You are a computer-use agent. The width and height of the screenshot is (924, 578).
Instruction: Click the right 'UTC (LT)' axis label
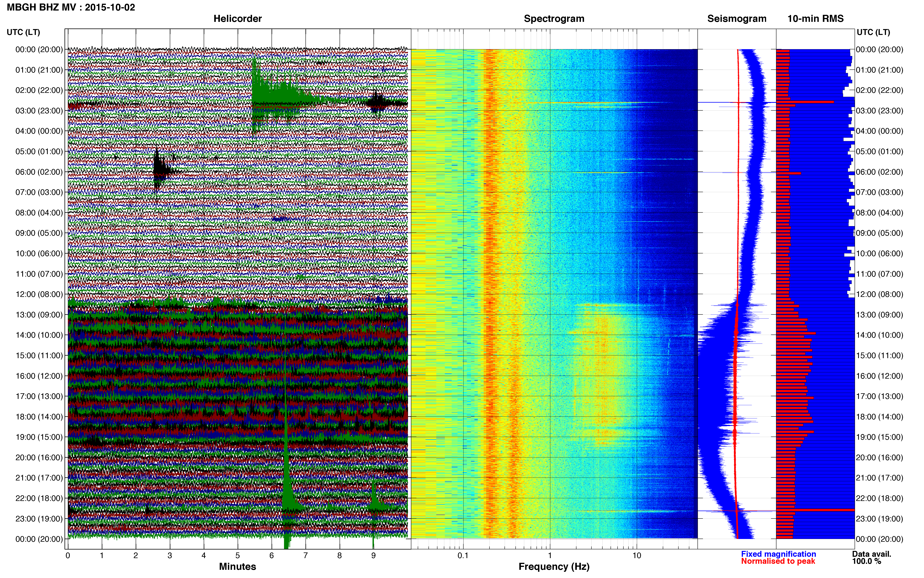pos(874,32)
